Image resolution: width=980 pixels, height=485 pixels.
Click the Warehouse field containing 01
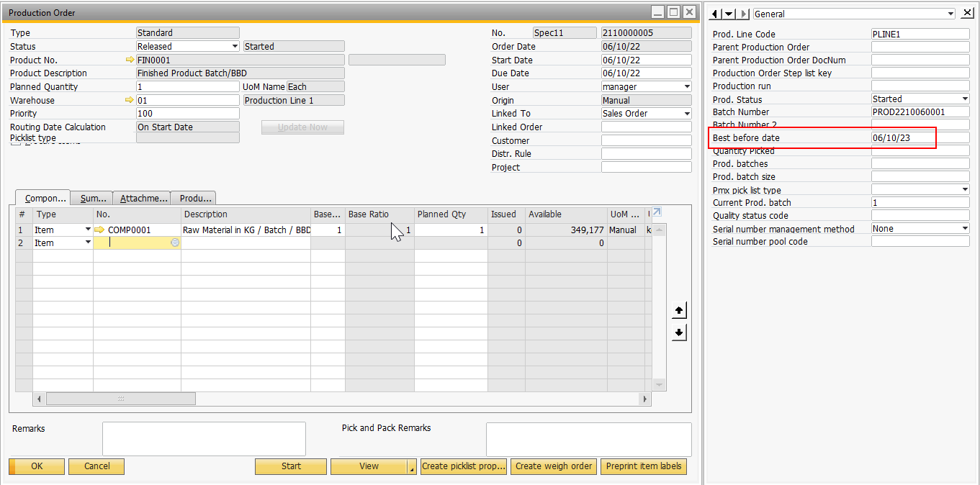188,100
